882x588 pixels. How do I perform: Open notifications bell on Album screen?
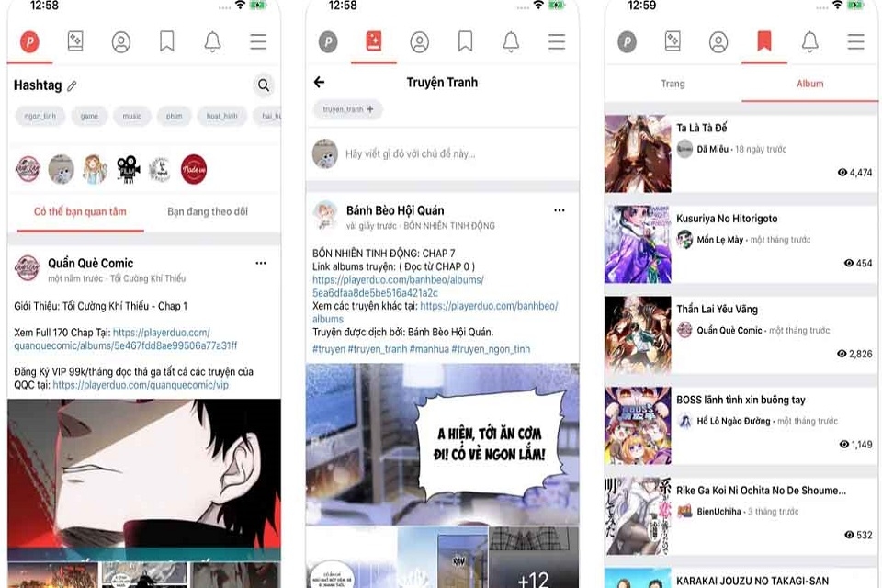(x=810, y=41)
